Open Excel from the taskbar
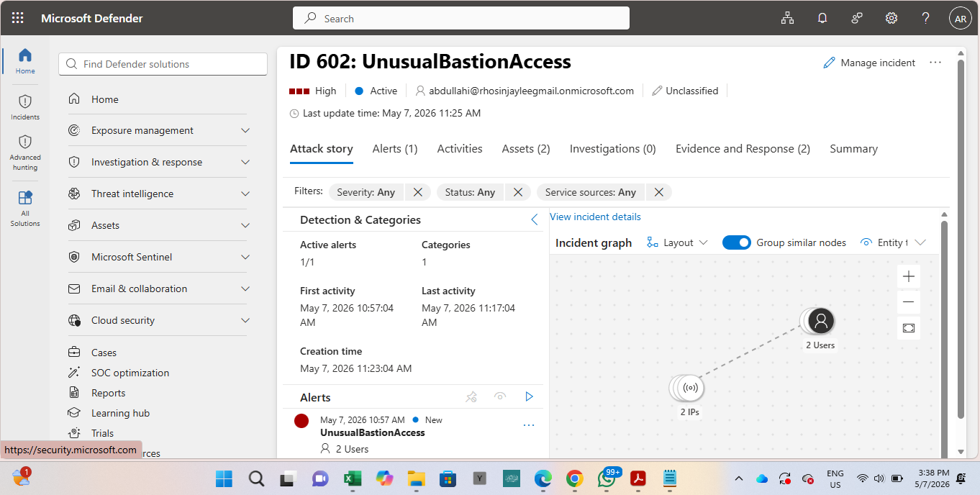Viewport: 980px width, 495px height. pos(352,478)
